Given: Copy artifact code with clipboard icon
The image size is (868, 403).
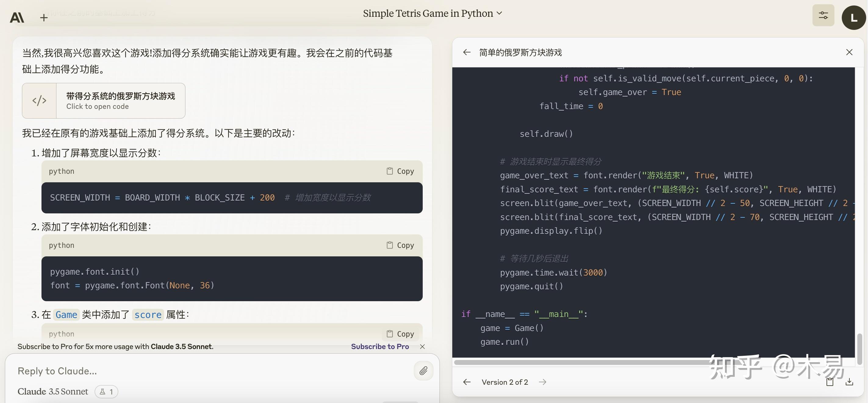Looking at the screenshot, I should tap(830, 382).
